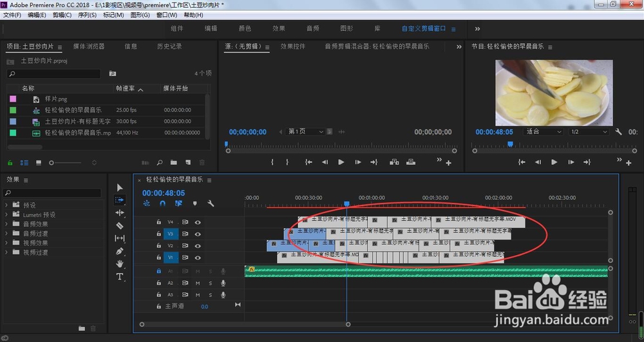644x342 pixels.
Task: Click Overwrite button in source monitor
Action: click(411, 162)
